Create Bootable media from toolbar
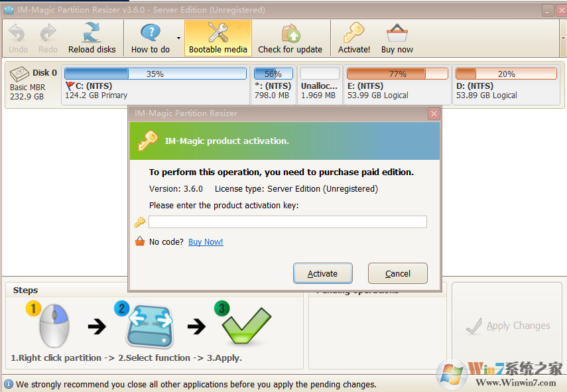This screenshot has height=392, width=567. [x=218, y=38]
